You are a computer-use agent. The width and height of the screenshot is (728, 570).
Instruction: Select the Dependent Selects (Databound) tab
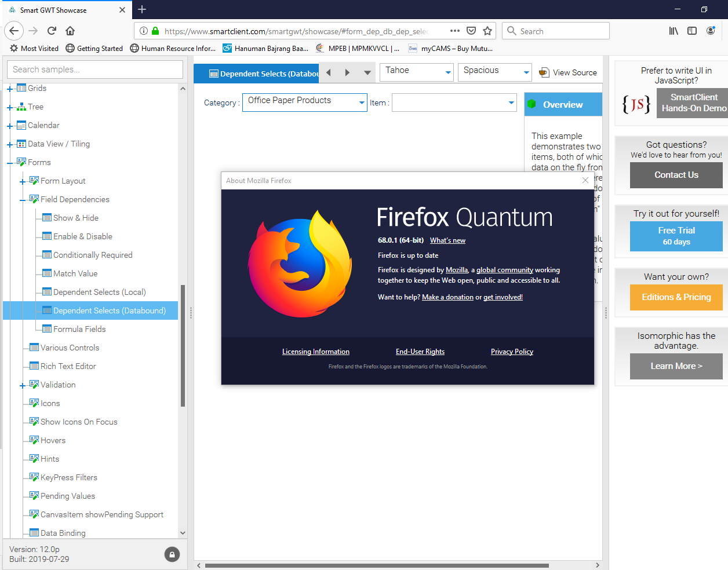[x=256, y=74]
